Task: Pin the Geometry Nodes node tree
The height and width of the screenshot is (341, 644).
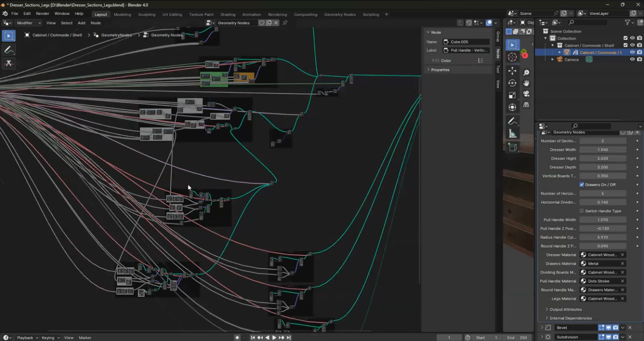Action: coord(285,23)
